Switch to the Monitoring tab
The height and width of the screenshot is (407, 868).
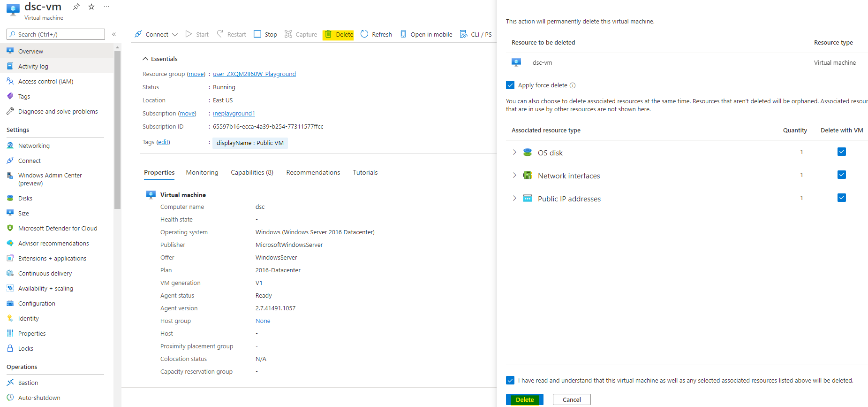tap(202, 172)
